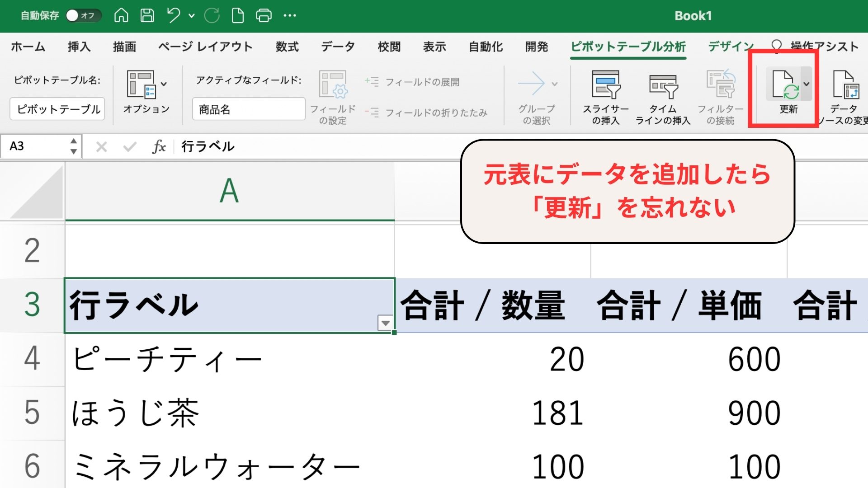Open the Undo history dropdown arrow
This screenshot has width=868, height=488.
coord(192,15)
